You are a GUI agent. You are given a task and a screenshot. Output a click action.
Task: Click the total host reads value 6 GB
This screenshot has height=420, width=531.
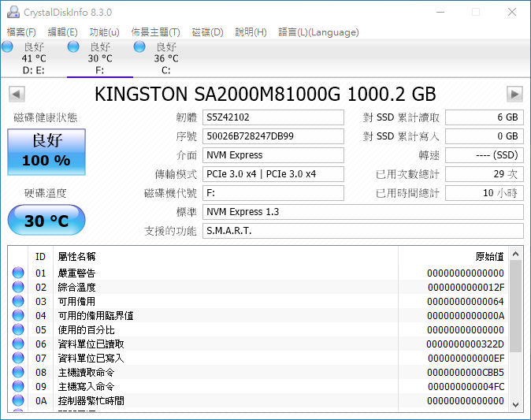tap(485, 117)
